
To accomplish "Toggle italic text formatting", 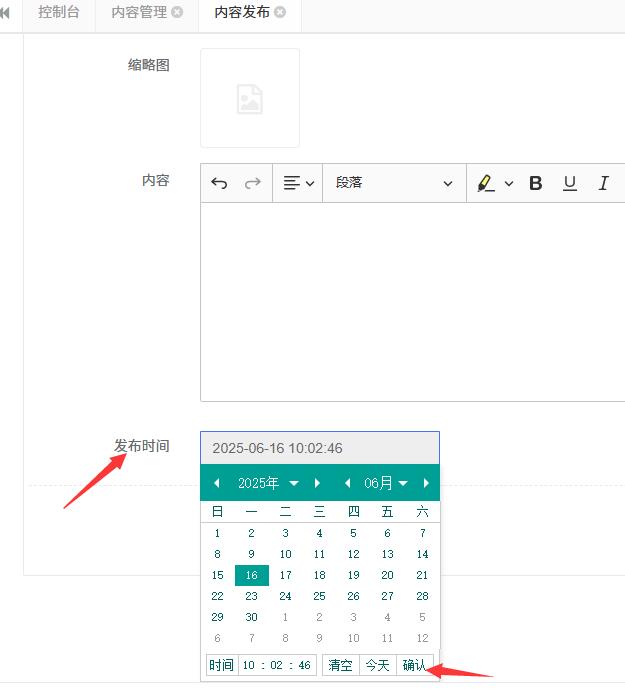I will [603, 183].
